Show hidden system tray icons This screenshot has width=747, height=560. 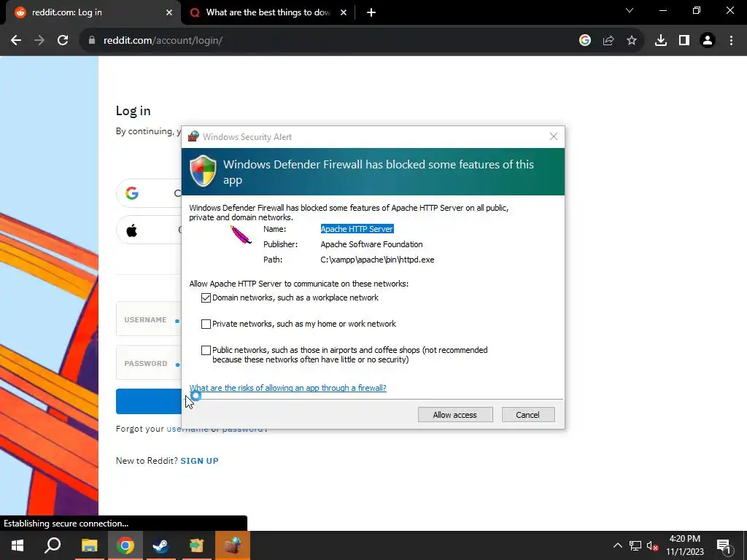click(x=617, y=545)
